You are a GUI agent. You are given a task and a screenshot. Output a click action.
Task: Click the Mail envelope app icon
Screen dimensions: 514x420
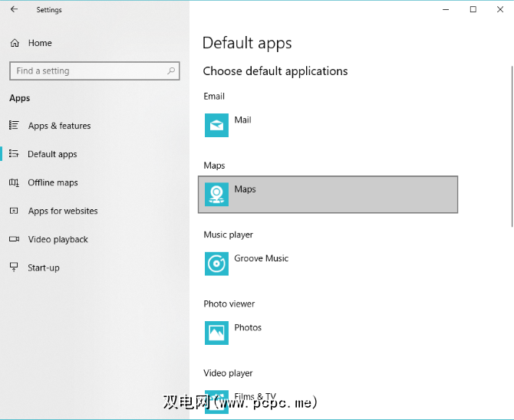tap(216, 125)
